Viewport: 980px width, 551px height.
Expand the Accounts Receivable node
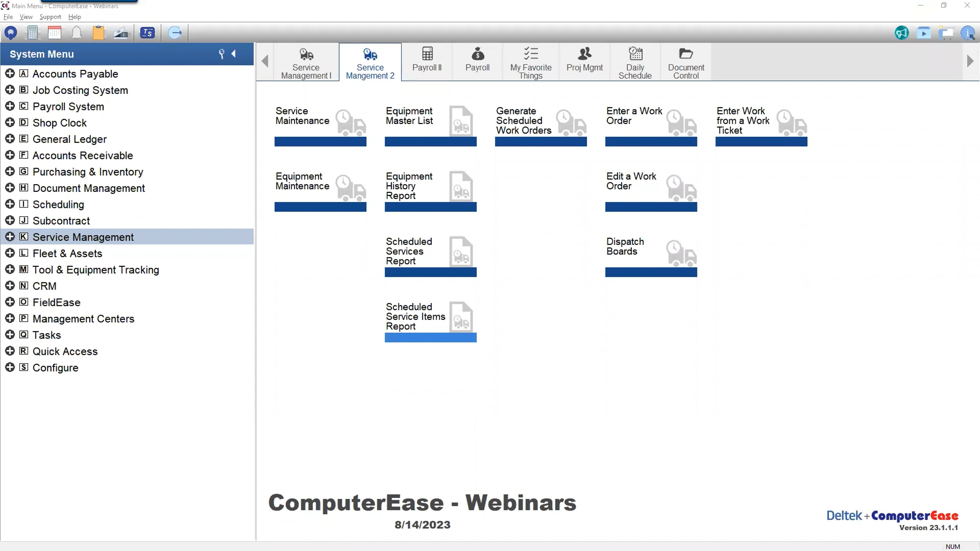pyautogui.click(x=10, y=155)
